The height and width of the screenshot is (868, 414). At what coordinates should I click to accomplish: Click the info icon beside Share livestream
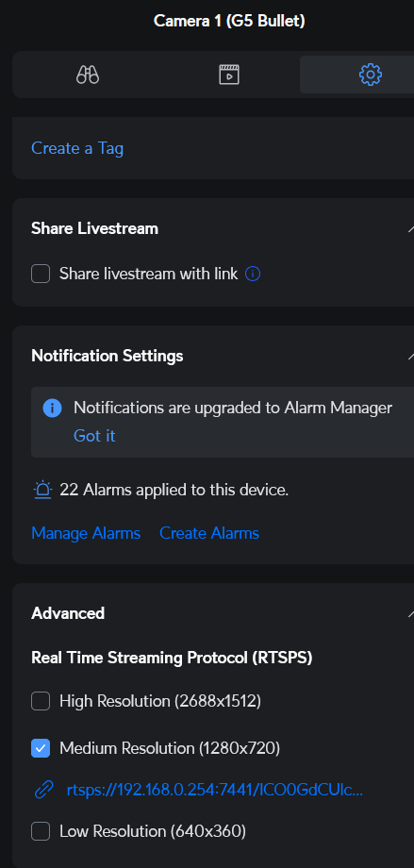pos(253,274)
